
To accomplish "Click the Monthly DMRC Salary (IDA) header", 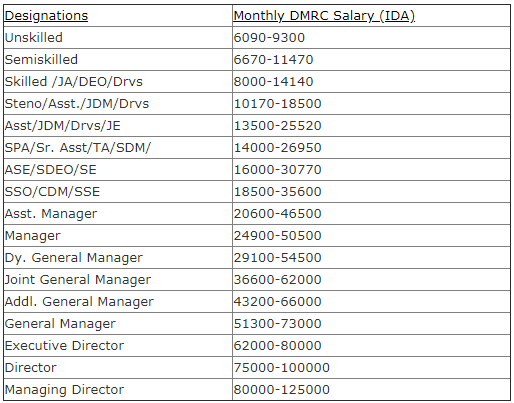I will coord(324,16).
